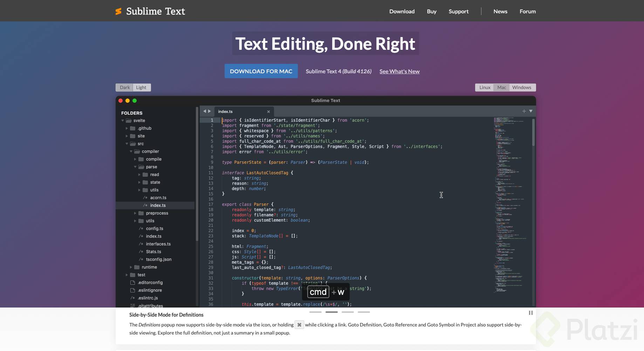Select highlighted index.ts in parse folder
Image resolution: width=644 pixels, height=351 pixels.
155,205
